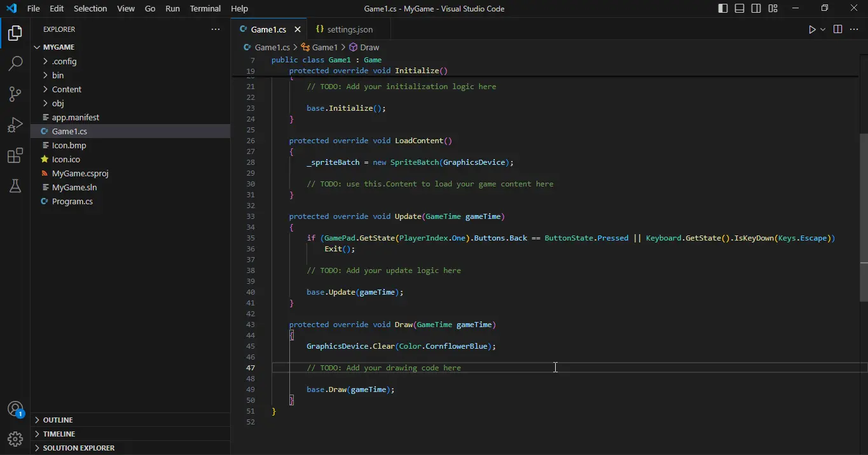Open MyGame.csproj project file
The image size is (868, 455).
(x=130, y=173)
